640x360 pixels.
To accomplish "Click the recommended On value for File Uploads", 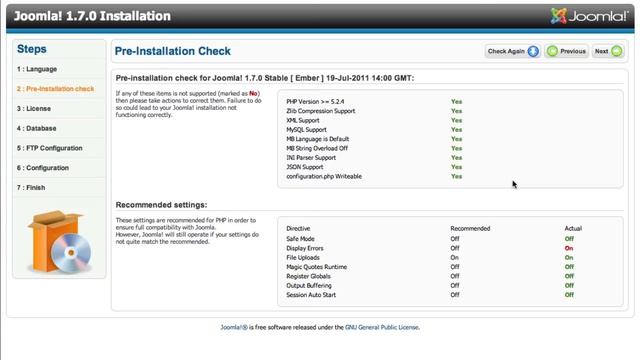I will 455,258.
